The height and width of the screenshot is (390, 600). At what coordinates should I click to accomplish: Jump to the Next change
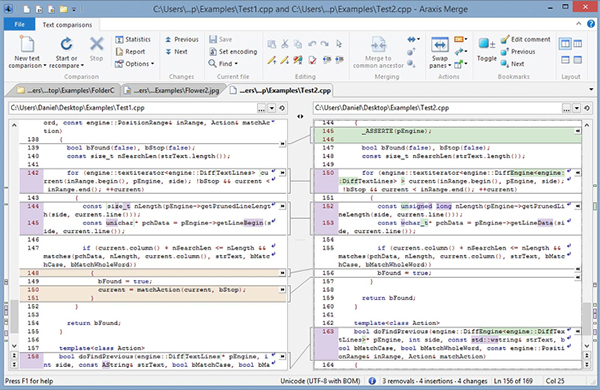(176, 52)
